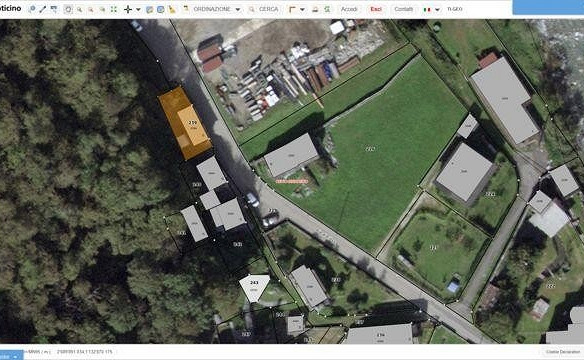Open the Contatti link
The width and height of the screenshot is (584, 360).
(403, 9)
